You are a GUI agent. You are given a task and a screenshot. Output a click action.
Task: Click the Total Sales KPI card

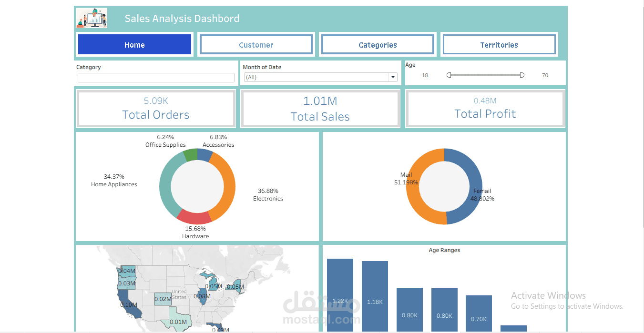pyautogui.click(x=320, y=109)
